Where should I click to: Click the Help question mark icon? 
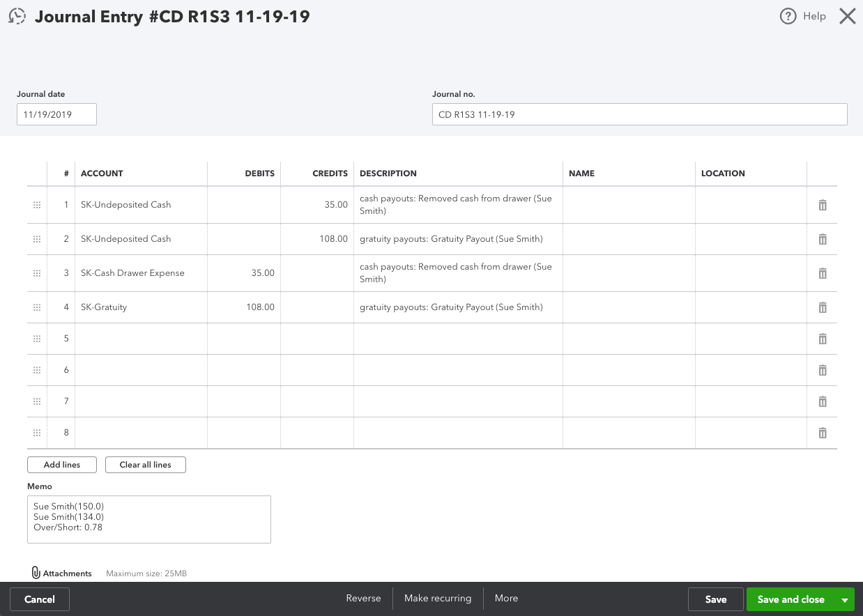[788, 16]
